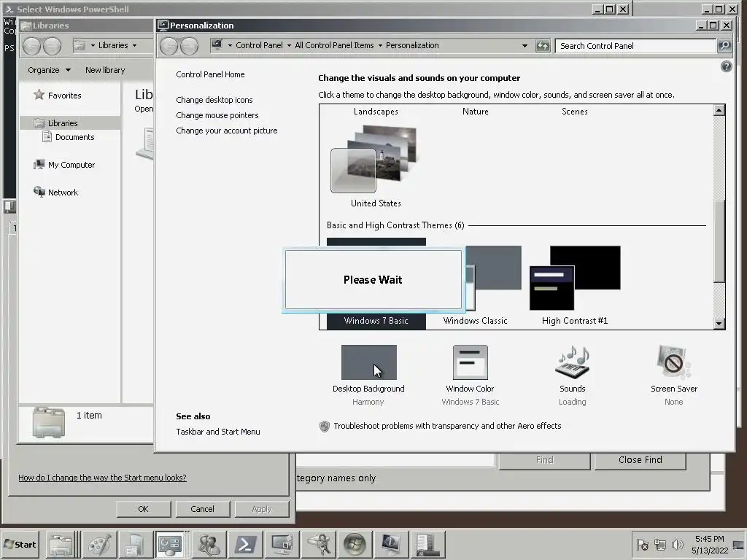
Task: Open the documents taskbar icon
Action: coord(135,544)
